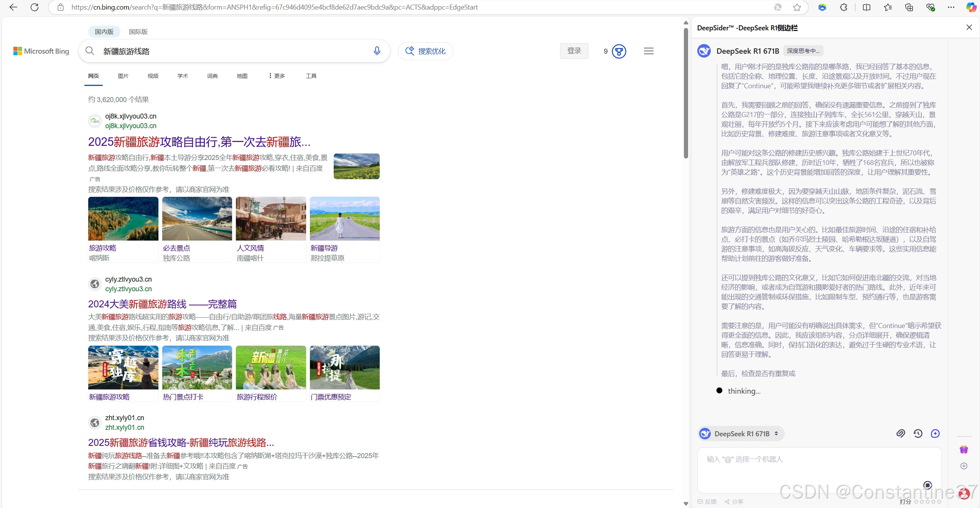Open chat history clock icon
The image size is (980, 508).
(918, 434)
